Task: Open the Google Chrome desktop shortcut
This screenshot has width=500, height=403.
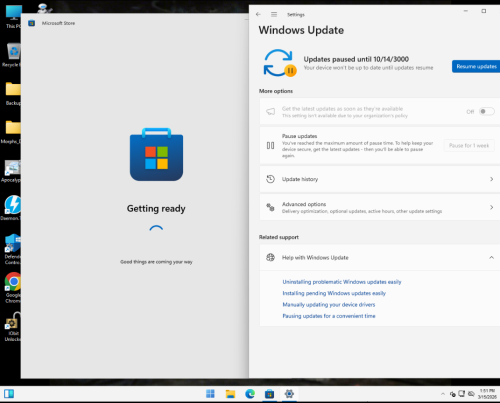Action: (13, 287)
